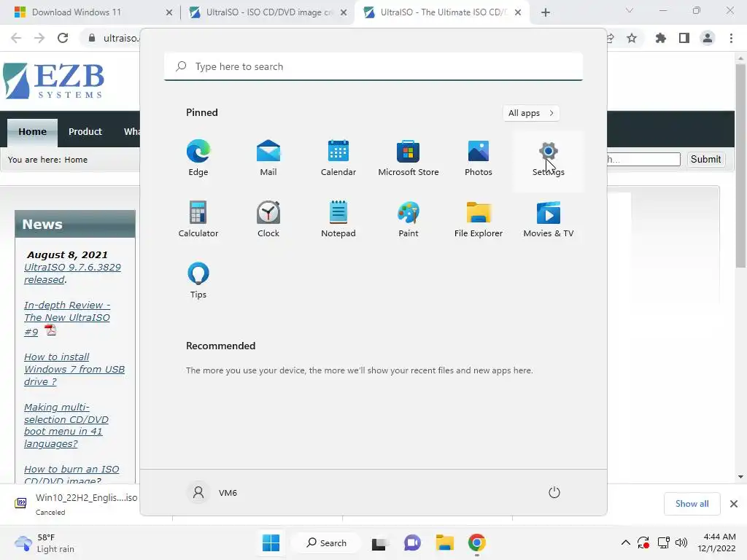Toggle Chrome side panel
747x560 pixels.
[x=684, y=38]
